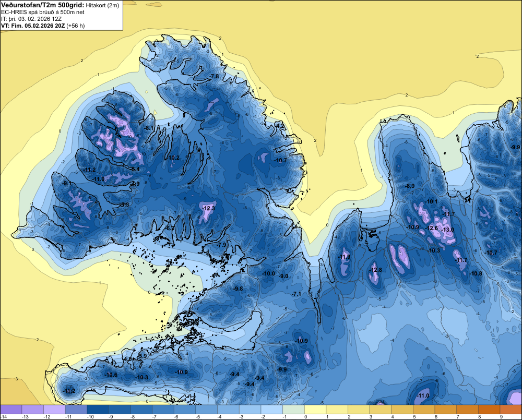Click the -12.8 temperature label
Screen dimensions: 522x420
coord(376,270)
